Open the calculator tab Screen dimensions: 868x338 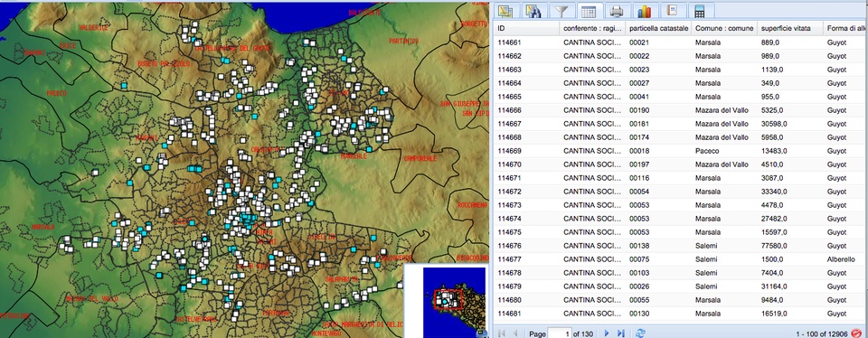tap(700, 11)
